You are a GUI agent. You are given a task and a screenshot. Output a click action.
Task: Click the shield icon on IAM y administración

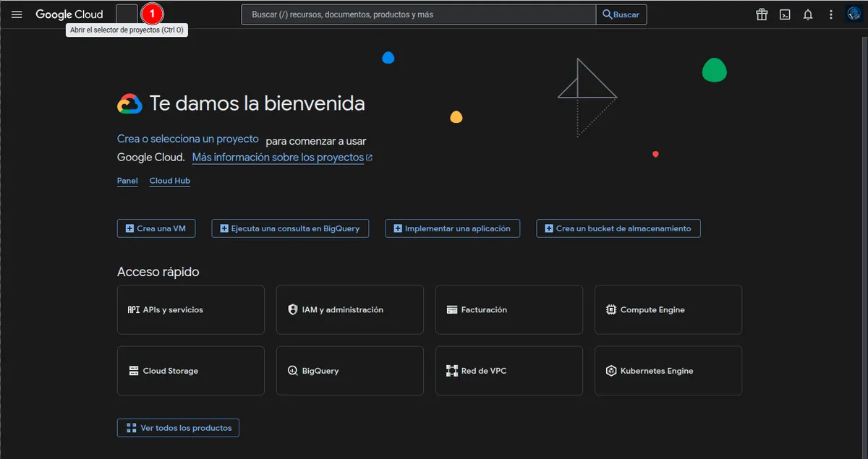tap(293, 309)
